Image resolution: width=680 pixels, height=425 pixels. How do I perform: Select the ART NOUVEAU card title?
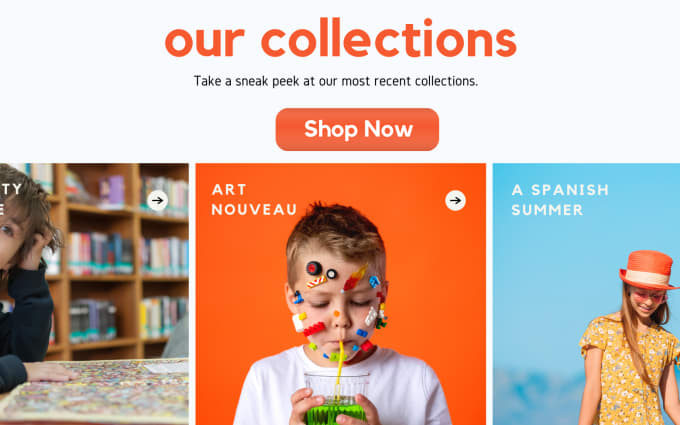tap(254, 199)
